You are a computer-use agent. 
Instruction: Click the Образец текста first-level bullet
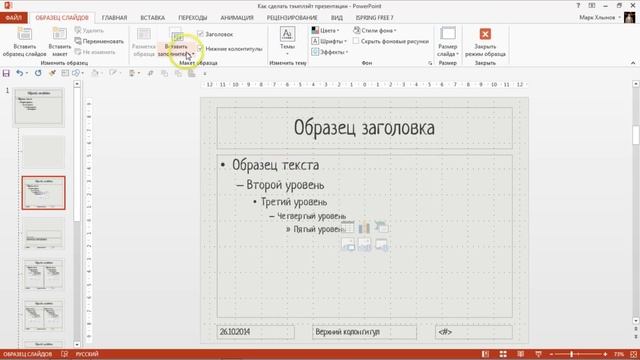click(x=276, y=165)
